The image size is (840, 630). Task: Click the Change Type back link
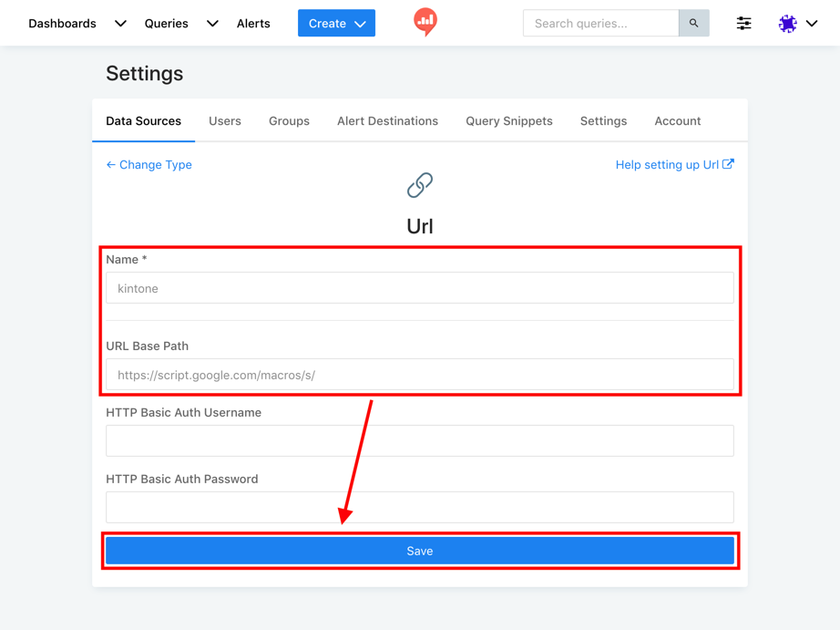149,165
